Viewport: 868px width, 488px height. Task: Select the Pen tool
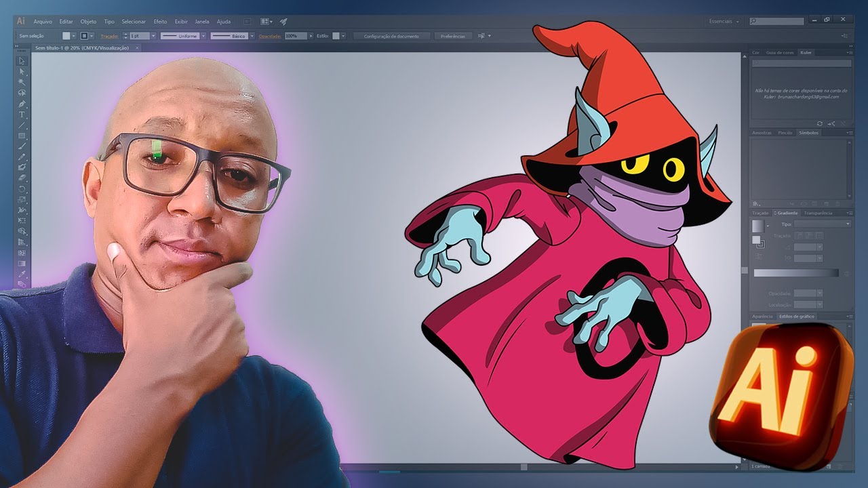(x=22, y=104)
